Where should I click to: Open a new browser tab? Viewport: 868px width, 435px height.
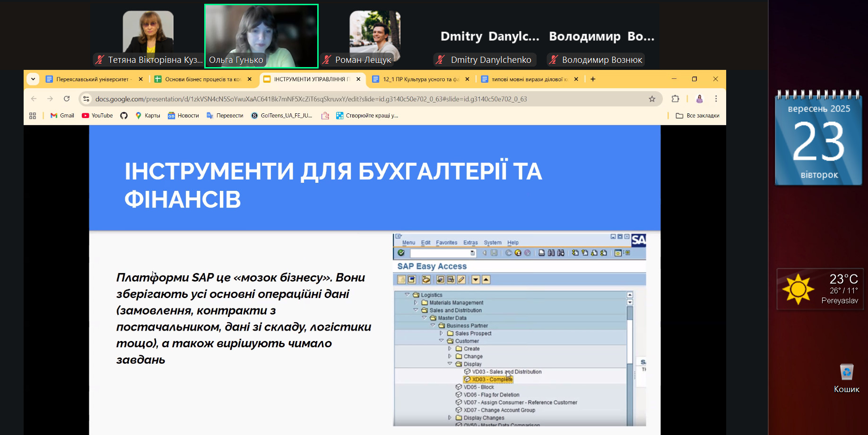click(x=593, y=79)
